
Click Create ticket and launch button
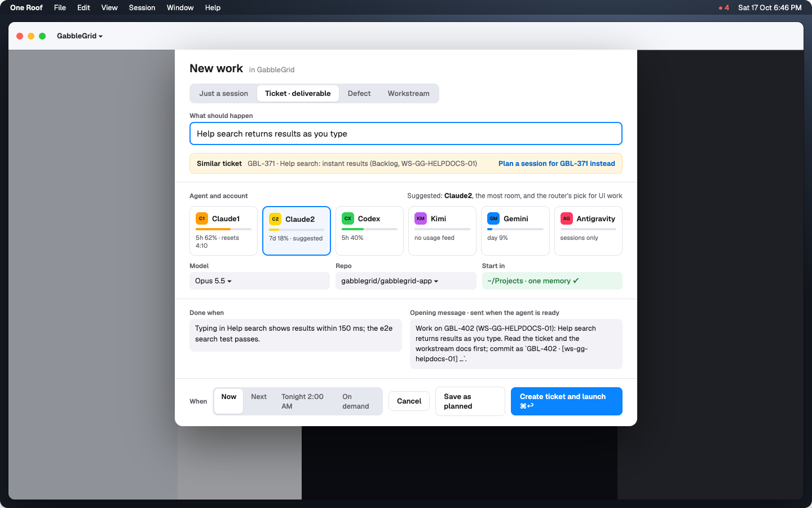tap(567, 401)
